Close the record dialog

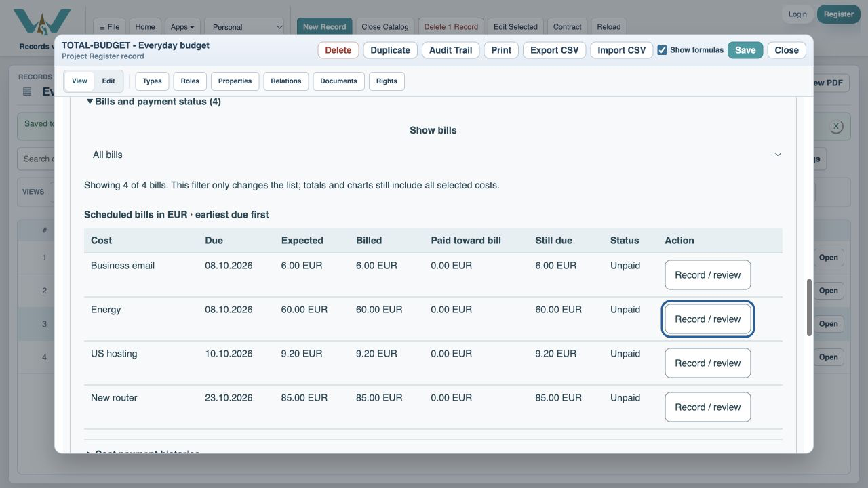point(787,50)
